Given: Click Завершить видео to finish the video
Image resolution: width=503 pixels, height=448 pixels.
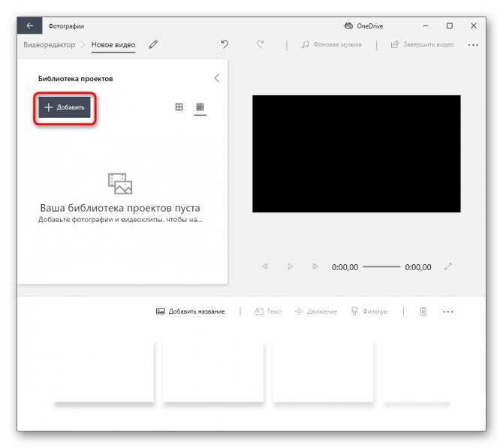Looking at the screenshot, I should pos(422,44).
